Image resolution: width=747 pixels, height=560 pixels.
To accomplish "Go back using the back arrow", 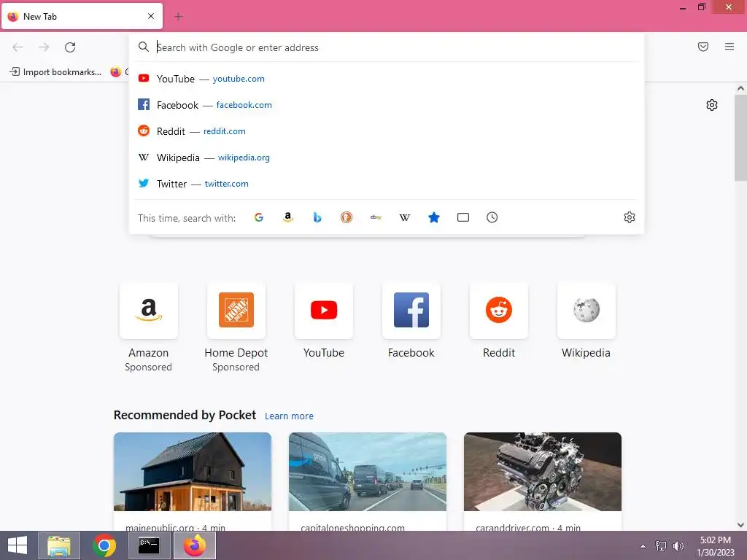I will point(18,47).
